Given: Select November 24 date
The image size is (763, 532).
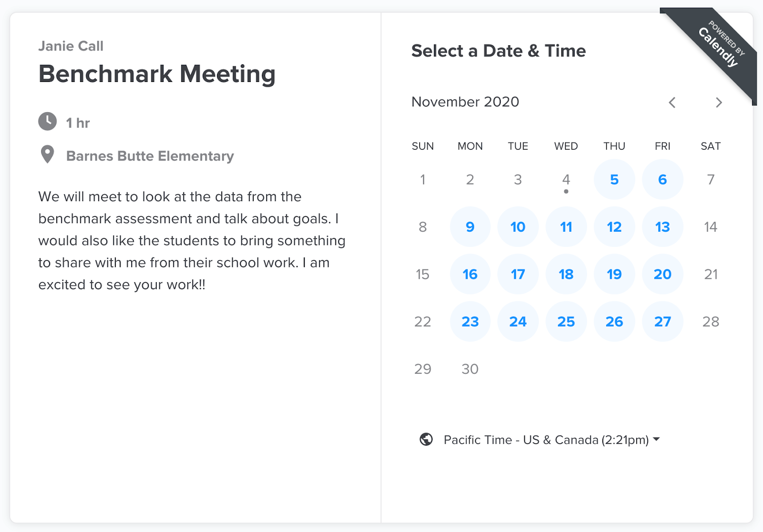Looking at the screenshot, I should pyautogui.click(x=518, y=321).
